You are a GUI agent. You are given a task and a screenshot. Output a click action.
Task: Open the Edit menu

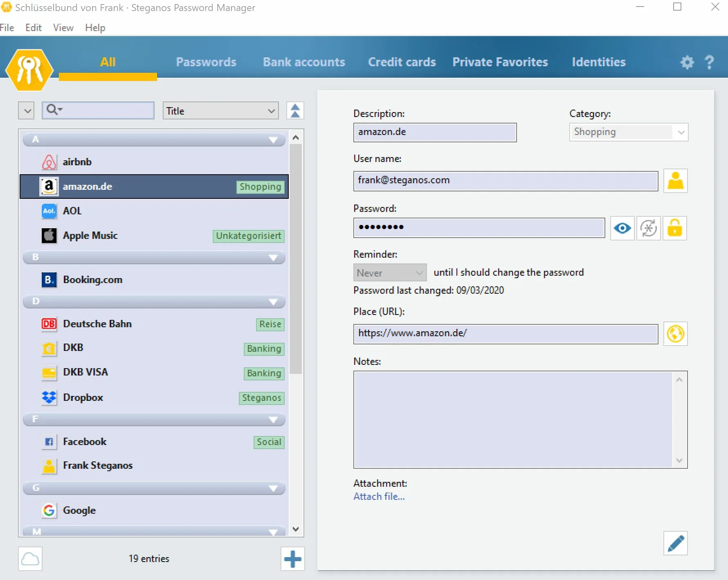tap(34, 27)
